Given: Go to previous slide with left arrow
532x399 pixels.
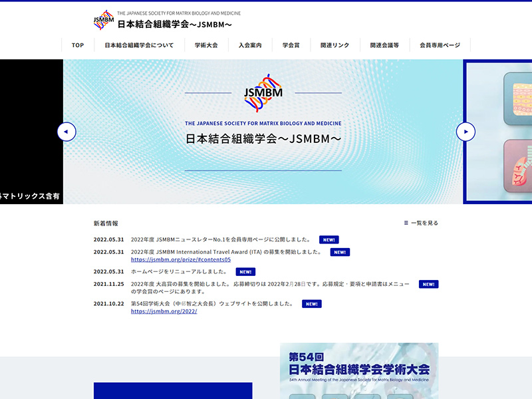Looking at the screenshot, I should (x=66, y=132).
